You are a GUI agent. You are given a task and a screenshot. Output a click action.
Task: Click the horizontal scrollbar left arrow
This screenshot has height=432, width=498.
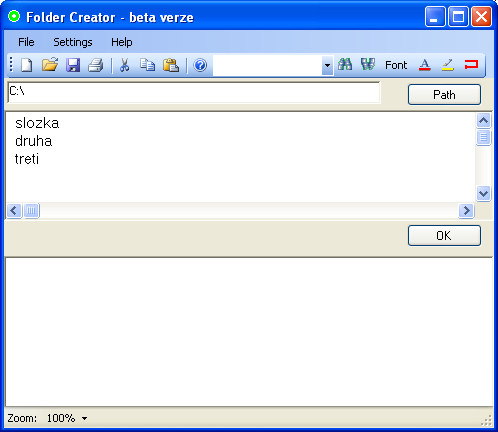[14, 211]
